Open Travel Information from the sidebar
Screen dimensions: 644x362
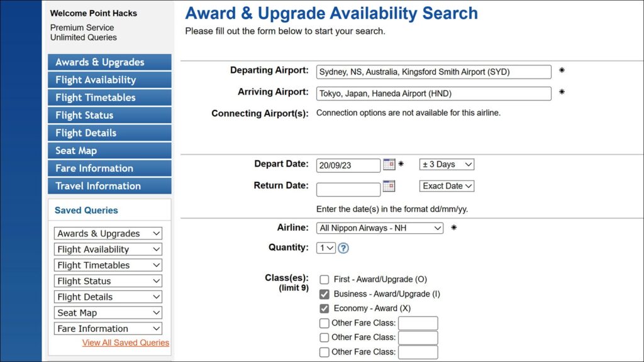pos(108,185)
